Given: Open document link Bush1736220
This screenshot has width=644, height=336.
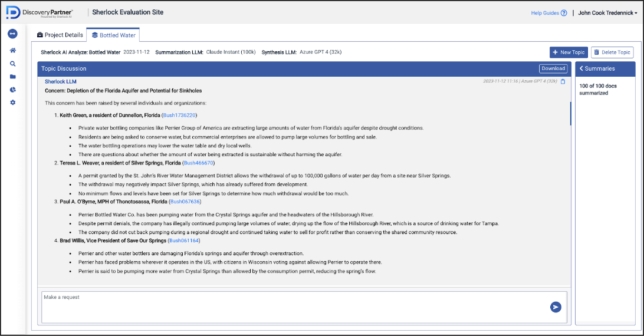Looking at the screenshot, I should point(180,115).
